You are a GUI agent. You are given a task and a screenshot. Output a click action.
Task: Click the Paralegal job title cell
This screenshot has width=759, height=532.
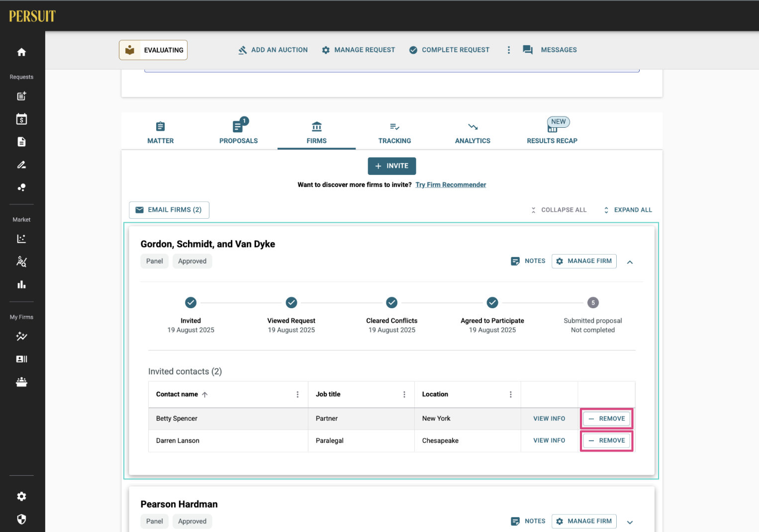(x=361, y=441)
